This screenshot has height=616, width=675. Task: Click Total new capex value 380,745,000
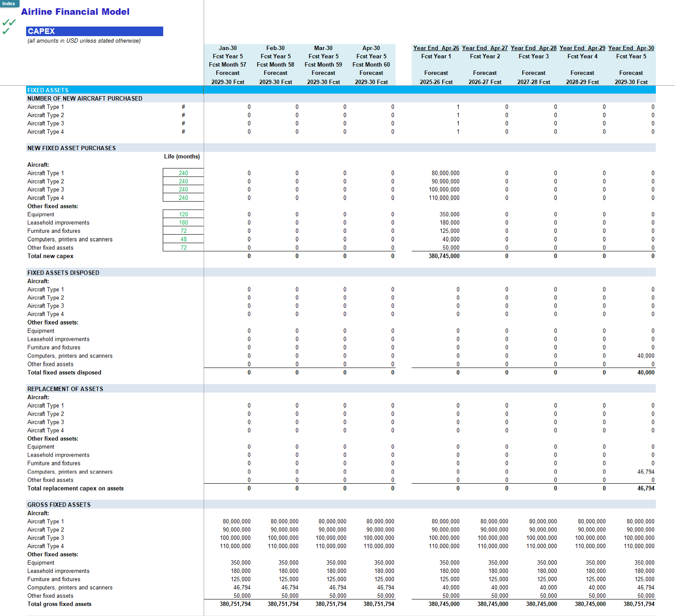(444, 256)
